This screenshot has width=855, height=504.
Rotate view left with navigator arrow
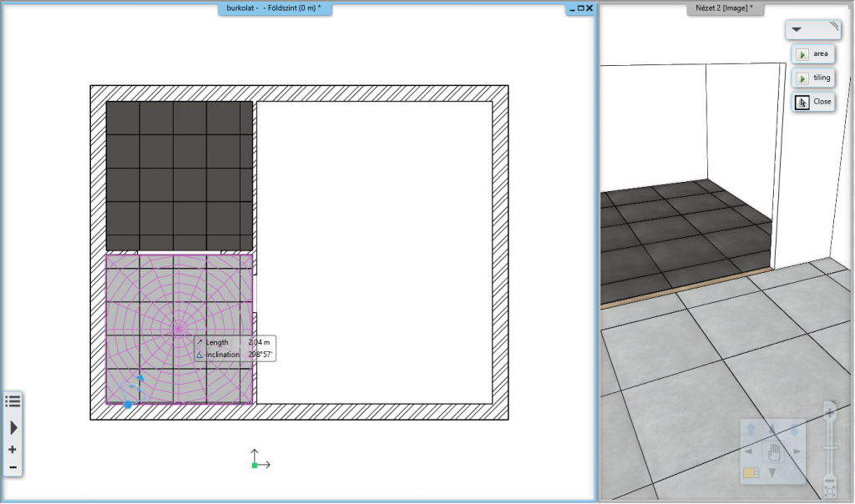coord(748,452)
